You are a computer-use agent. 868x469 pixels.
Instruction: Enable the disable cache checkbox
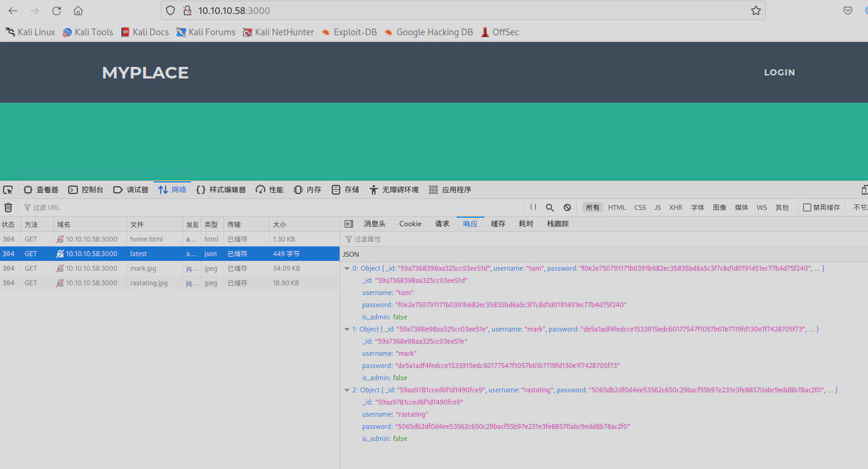point(807,207)
